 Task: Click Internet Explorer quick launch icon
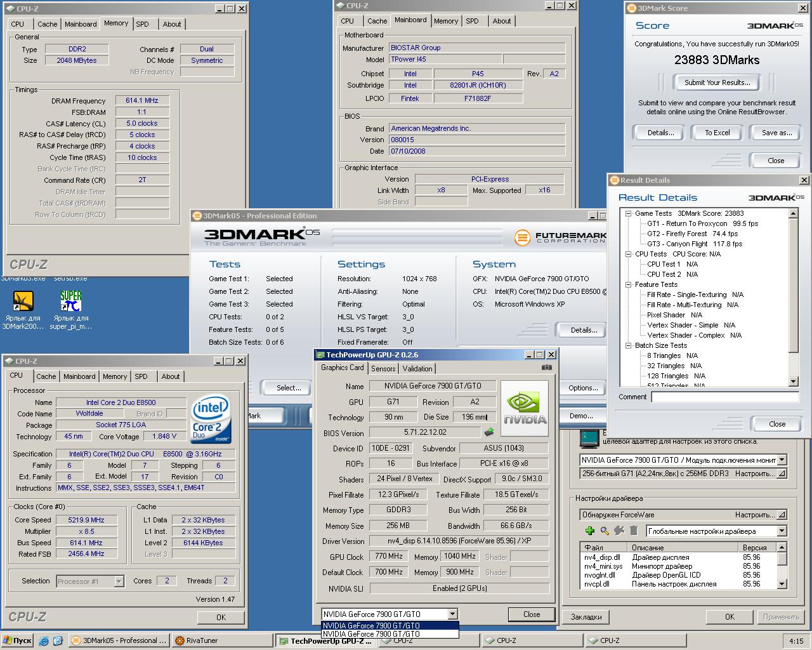pos(44,640)
